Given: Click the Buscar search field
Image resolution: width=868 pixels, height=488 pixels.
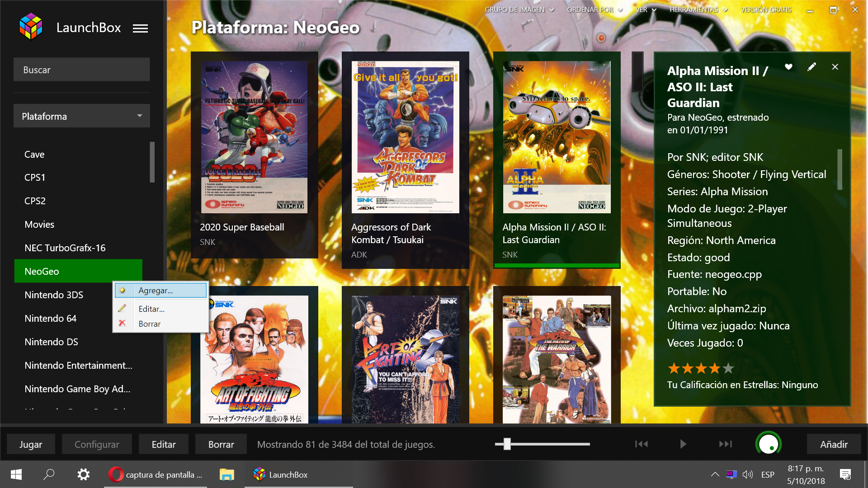Looking at the screenshot, I should (81, 70).
